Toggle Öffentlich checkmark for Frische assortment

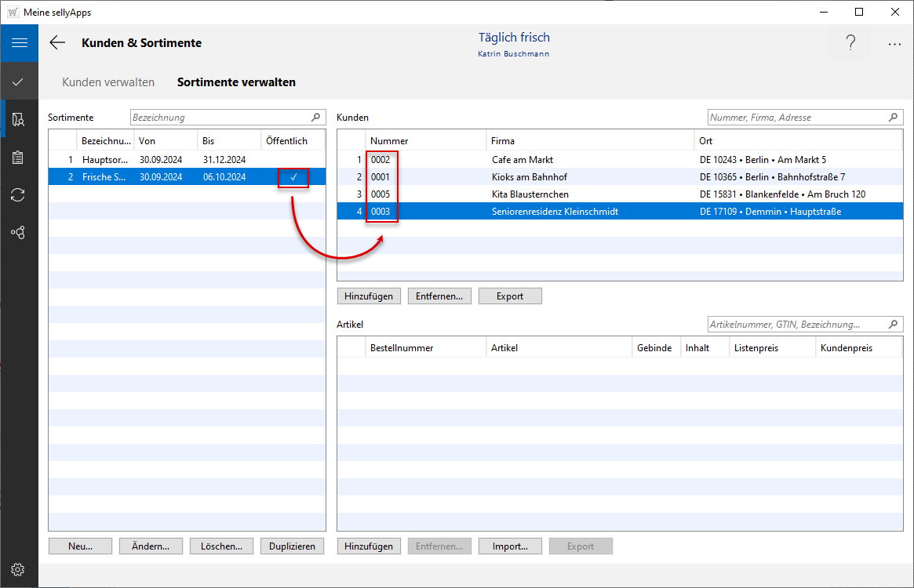tap(293, 177)
